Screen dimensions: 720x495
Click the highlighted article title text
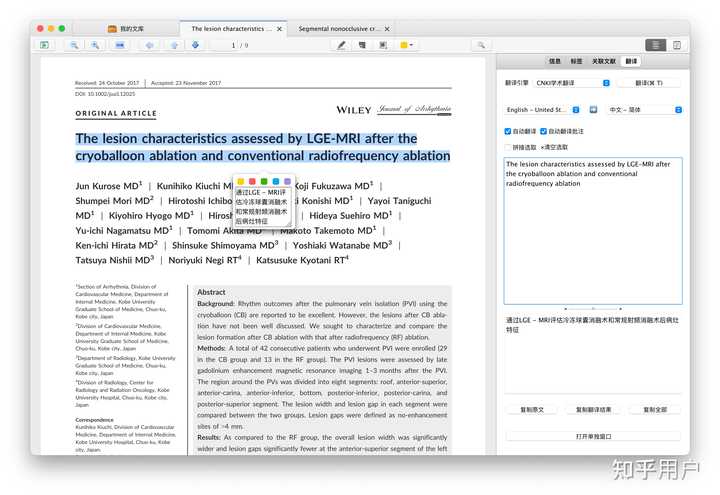tap(263, 147)
